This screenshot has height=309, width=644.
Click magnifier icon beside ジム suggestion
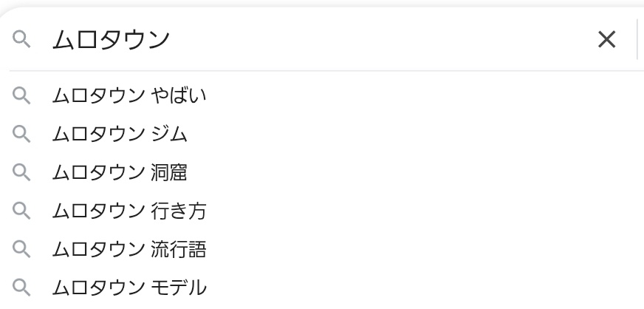(x=22, y=134)
